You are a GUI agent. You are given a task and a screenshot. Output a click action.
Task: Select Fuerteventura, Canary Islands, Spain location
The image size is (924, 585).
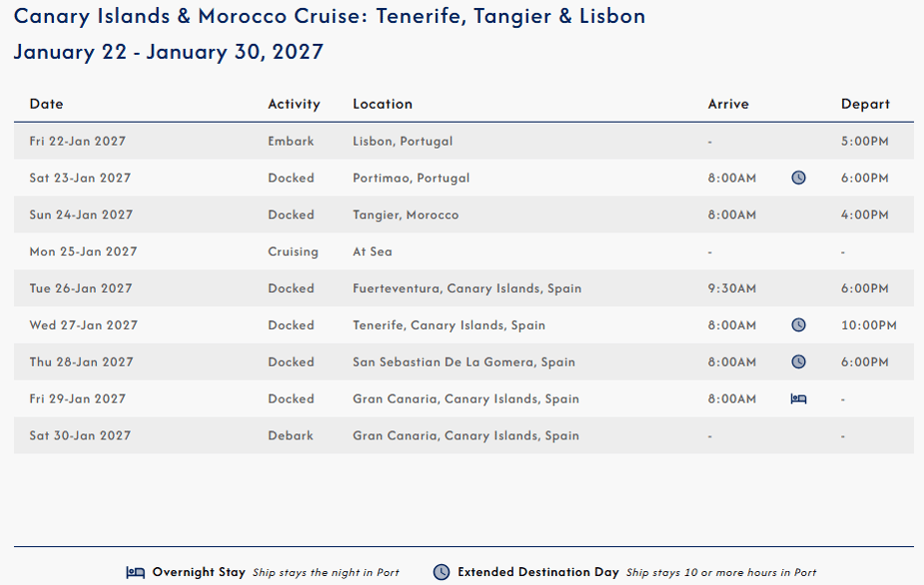(x=466, y=289)
